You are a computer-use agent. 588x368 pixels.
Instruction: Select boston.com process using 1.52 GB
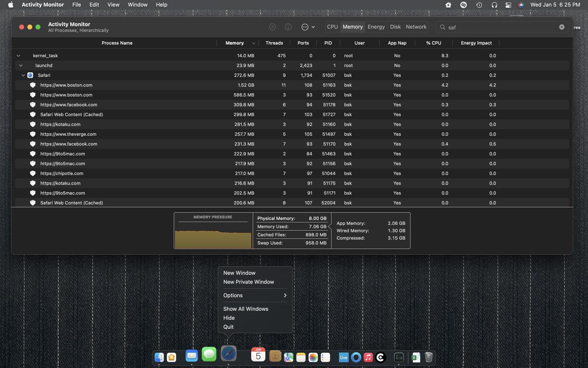(292, 85)
